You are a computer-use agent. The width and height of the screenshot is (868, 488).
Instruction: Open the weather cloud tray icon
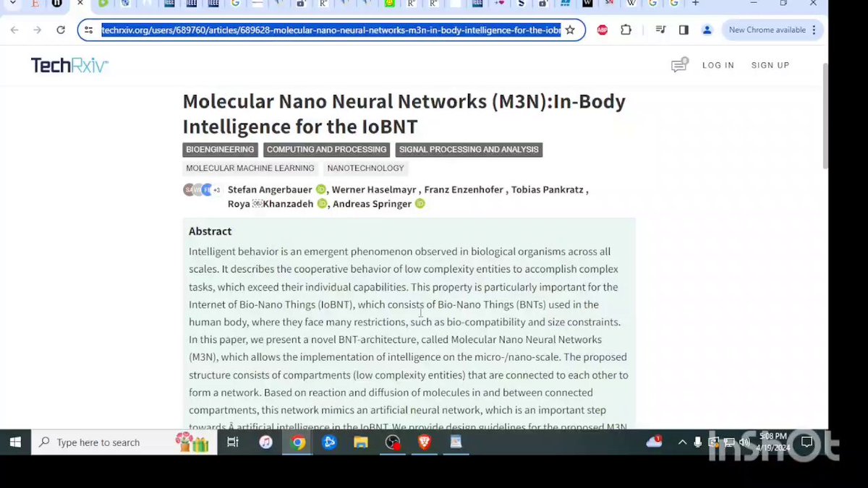pos(655,442)
